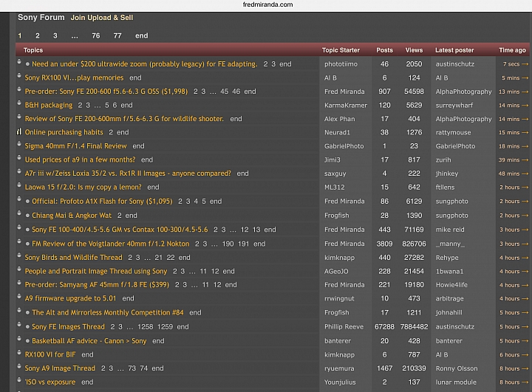Click the arrow beside '15 mins'

(x=525, y=133)
